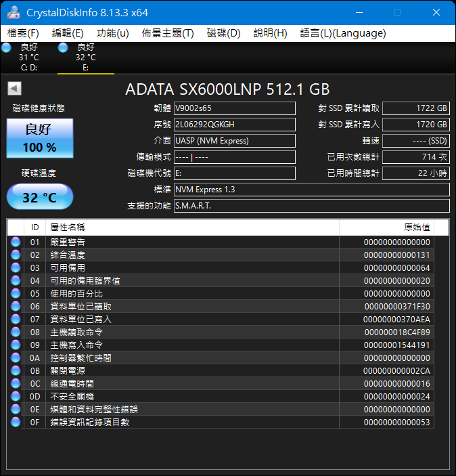
Task: Select the 關閉電源 attribute name
Action: tap(68, 370)
